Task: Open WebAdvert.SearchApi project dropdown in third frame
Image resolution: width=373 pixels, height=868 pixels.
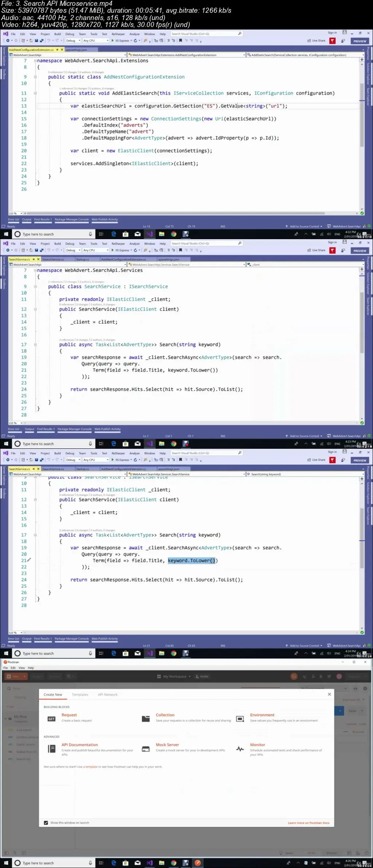Action: coord(67,474)
